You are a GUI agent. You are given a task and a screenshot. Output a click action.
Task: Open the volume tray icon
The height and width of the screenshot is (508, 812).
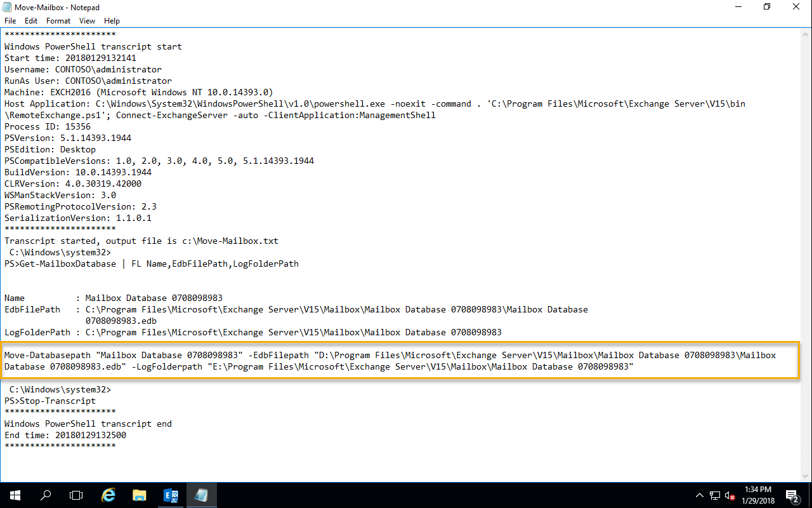coord(730,495)
